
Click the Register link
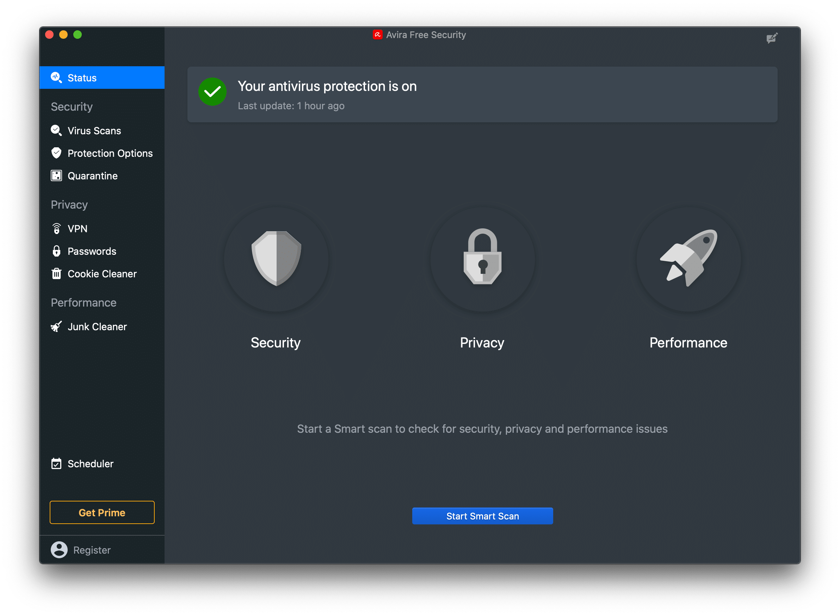click(x=92, y=550)
